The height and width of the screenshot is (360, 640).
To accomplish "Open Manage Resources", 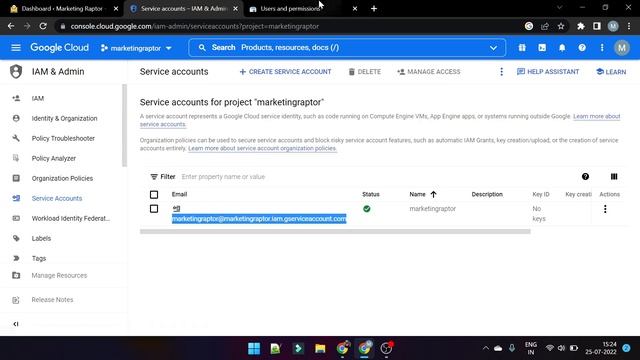I will tap(59, 276).
